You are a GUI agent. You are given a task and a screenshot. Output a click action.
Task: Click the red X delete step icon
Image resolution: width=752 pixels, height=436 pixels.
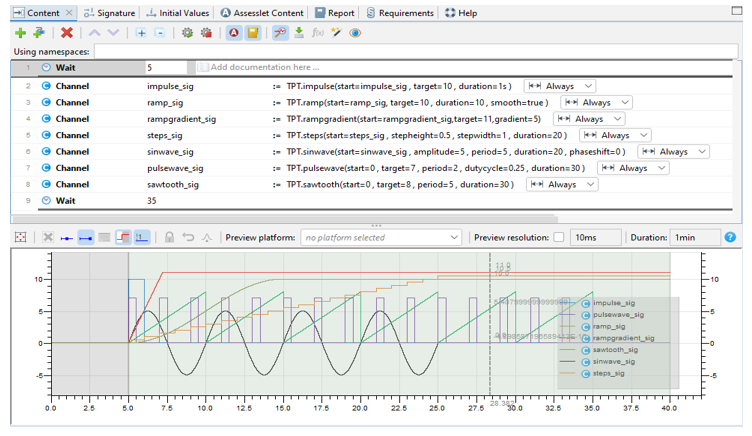[67, 33]
